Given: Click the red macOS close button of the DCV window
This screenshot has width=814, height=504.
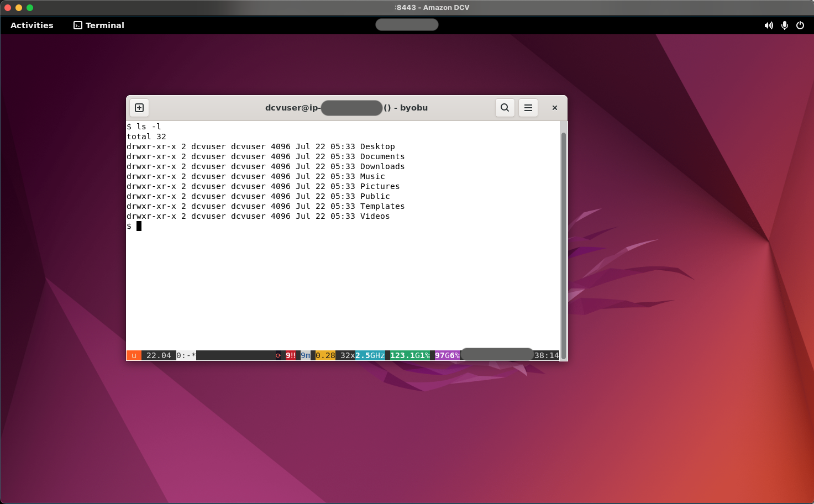Looking at the screenshot, I should pos(8,8).
